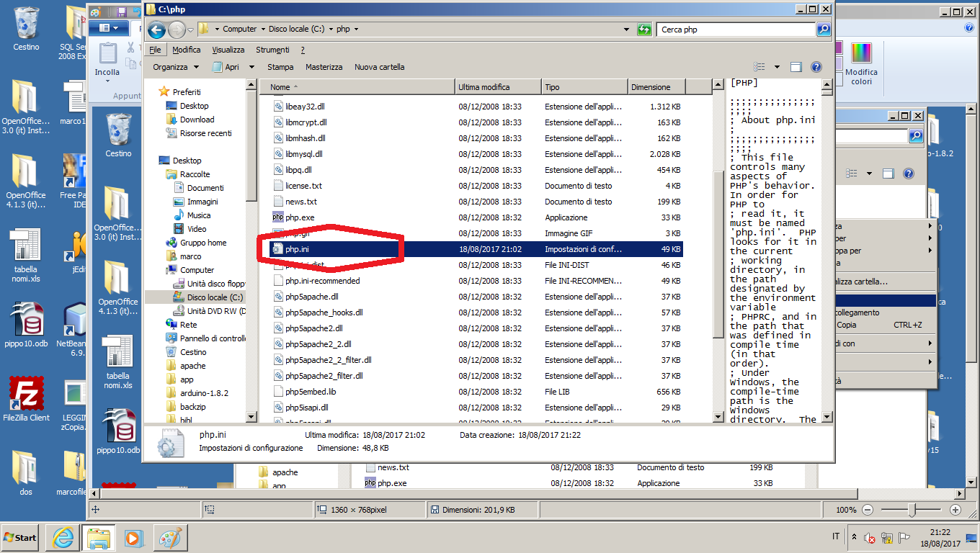The image size is (980, 553).
Task: Expand the view options arrow
Action: 776,67
